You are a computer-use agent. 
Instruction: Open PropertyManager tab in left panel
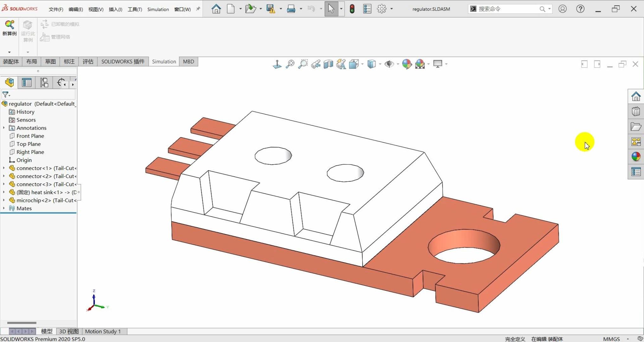coord(27,83)
